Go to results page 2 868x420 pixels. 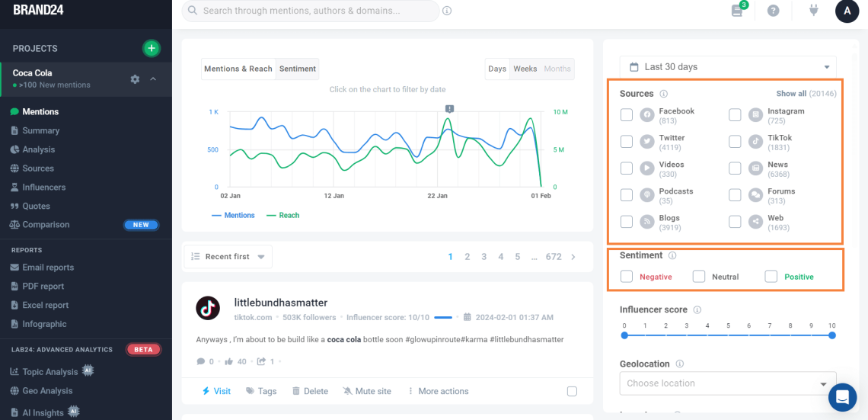tap(468, 257)
